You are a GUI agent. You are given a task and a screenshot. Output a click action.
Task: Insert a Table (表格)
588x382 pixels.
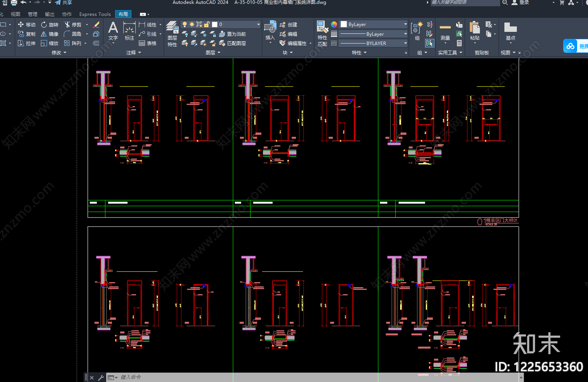148,43
